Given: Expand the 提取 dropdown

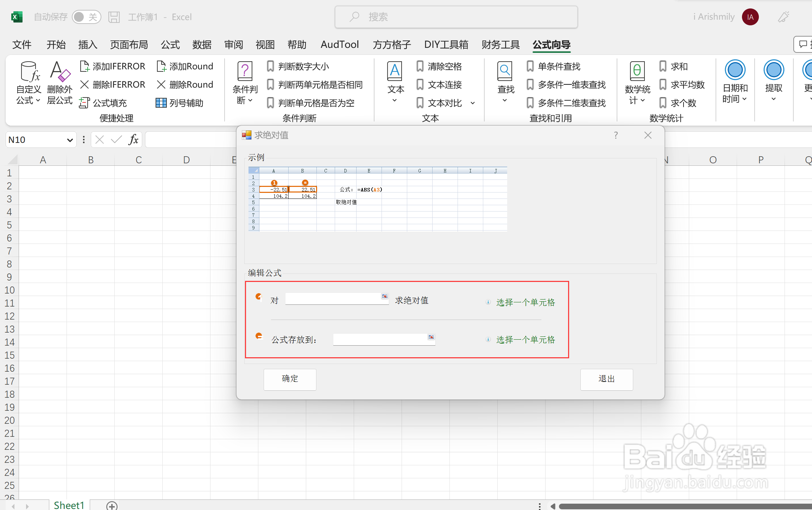Looking at the screenshot, I should [774, 81].
